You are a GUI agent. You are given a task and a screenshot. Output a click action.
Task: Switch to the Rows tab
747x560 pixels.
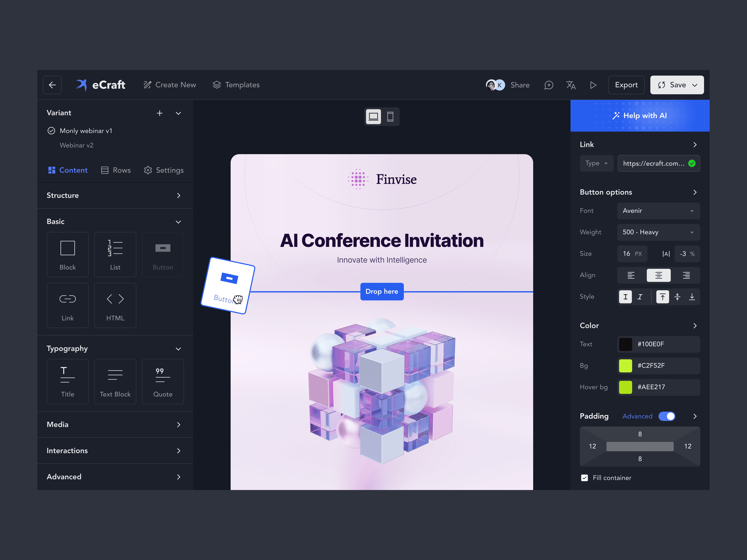(116, 170)
